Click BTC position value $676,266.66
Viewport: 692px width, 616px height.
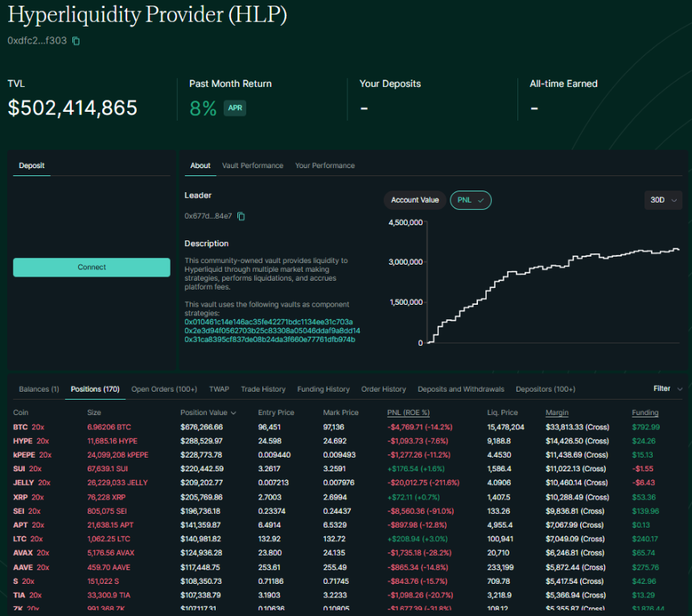click(x=202, y=427)
